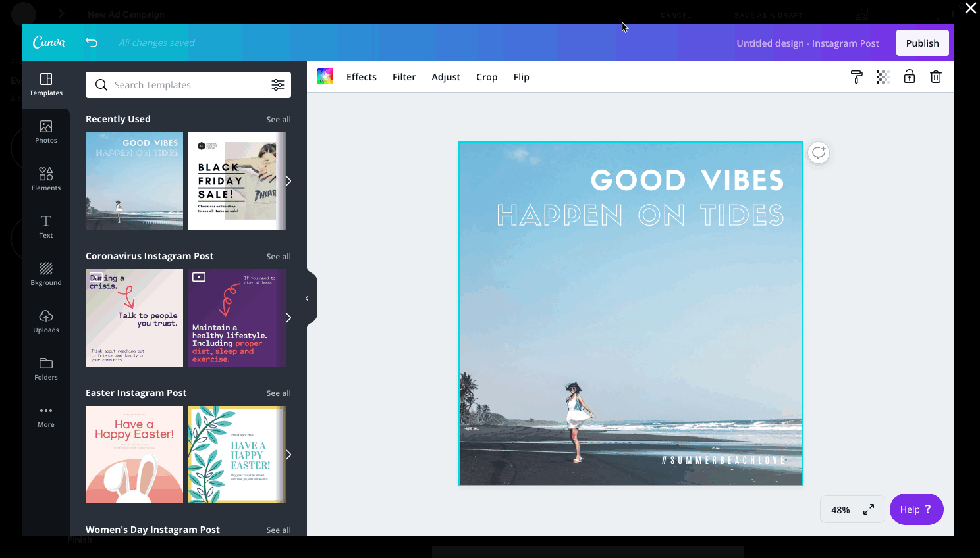Click See all for Coronavirus Instagram Post

click(279, 257)
